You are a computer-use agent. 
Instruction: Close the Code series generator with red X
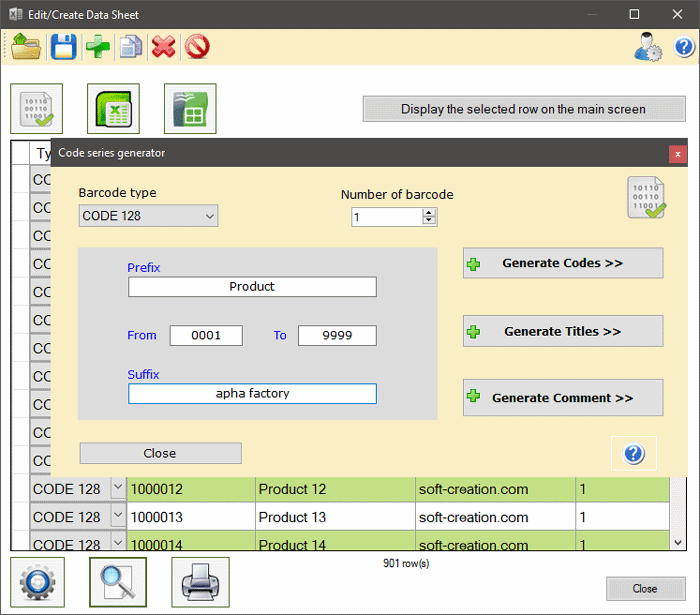(x=678, y=154)
